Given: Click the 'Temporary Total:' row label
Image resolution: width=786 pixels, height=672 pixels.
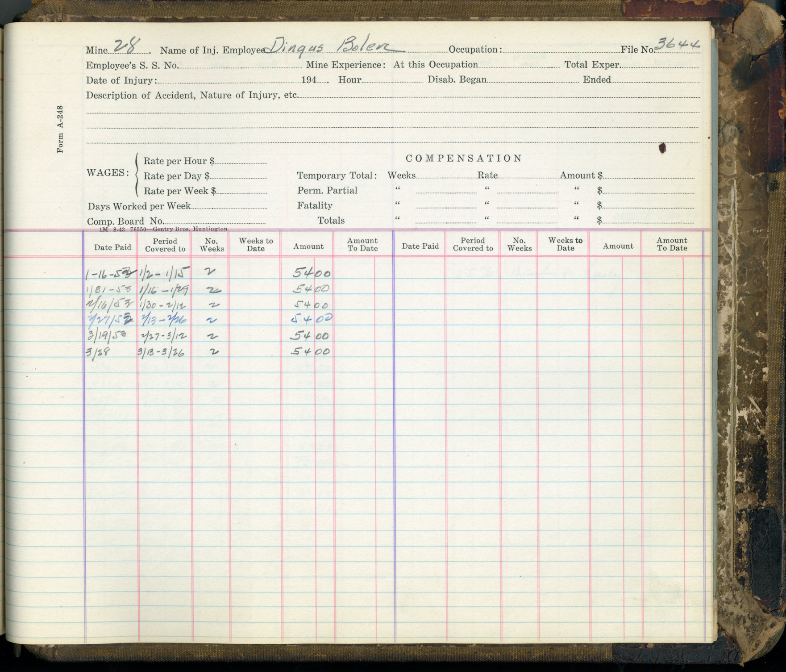Looking at the screenshot, I should click(x=337, y=175).
